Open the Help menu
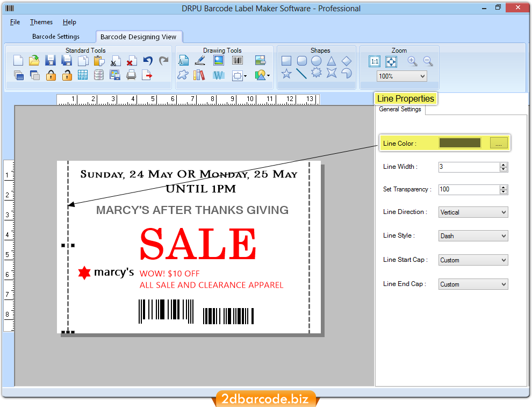The height and width of the screenshot is (407, 532). (x=69, y=22)
